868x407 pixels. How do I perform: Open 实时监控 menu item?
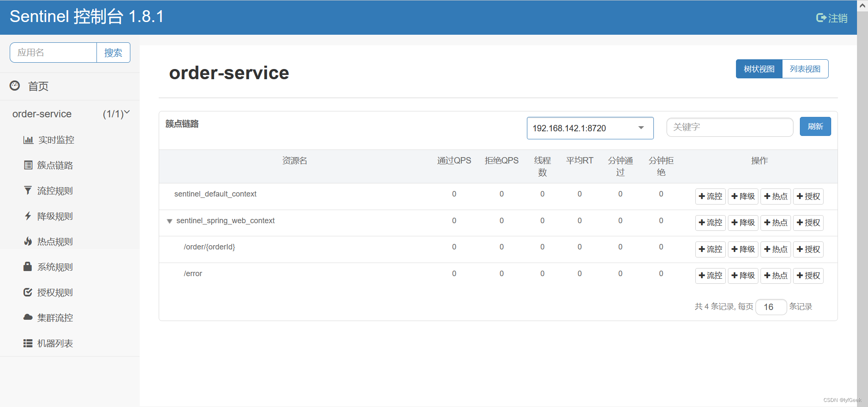(56, 140)
